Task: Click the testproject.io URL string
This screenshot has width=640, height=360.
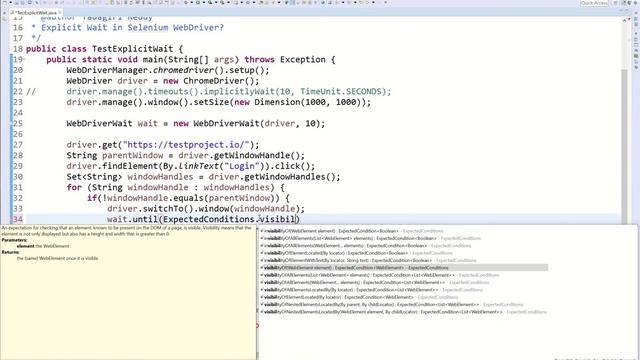Action: tap(186, 145)
